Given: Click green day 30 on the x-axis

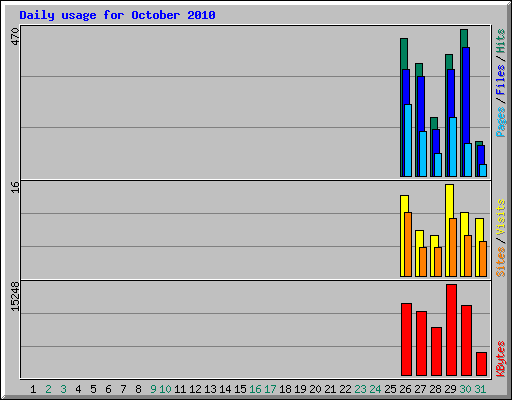Looking at the screenshot, I should point(465,389).
